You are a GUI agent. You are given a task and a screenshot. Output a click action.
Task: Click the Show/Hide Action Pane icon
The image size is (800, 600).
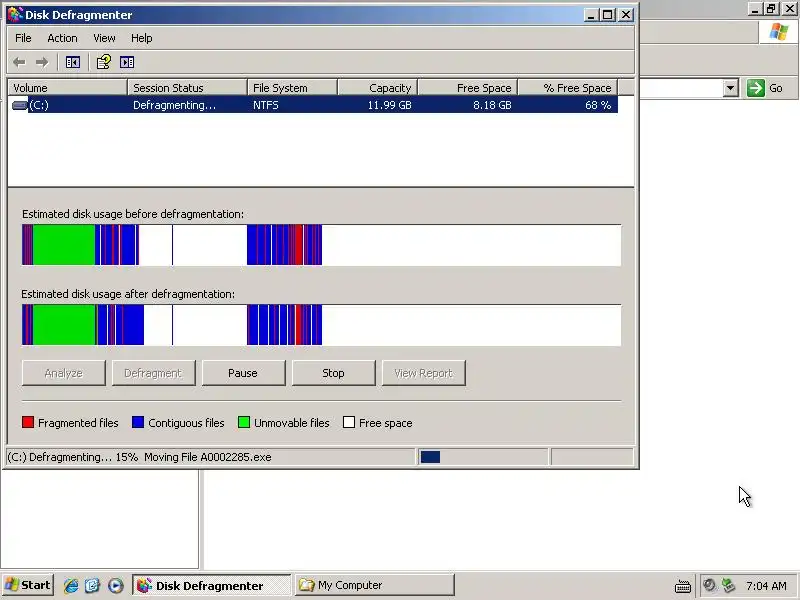(127, 62)
